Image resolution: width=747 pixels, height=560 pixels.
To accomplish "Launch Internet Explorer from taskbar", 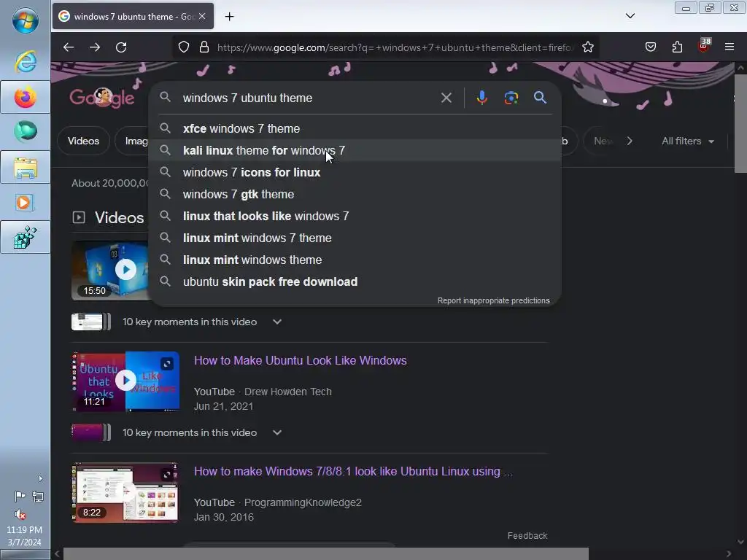I will (x=26, y=61).
